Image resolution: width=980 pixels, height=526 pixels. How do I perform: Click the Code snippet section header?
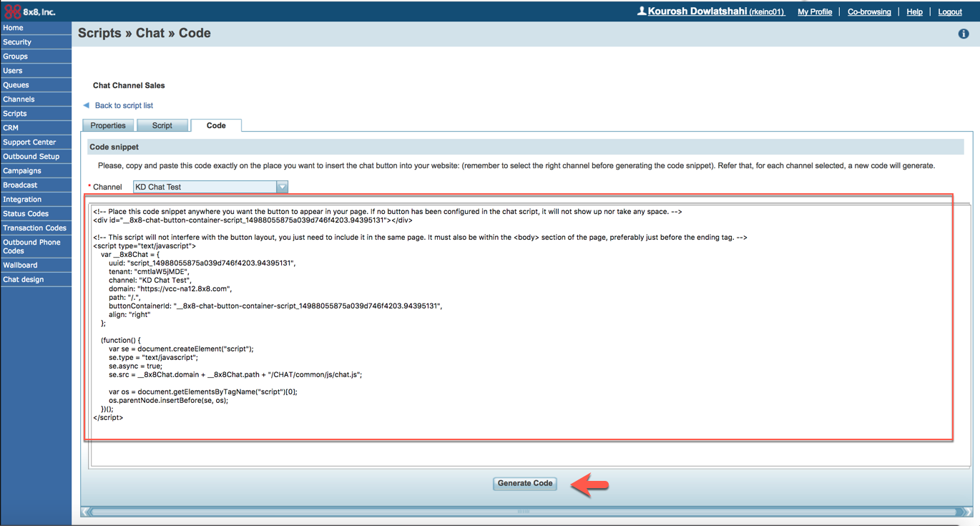tap(526, 147)
